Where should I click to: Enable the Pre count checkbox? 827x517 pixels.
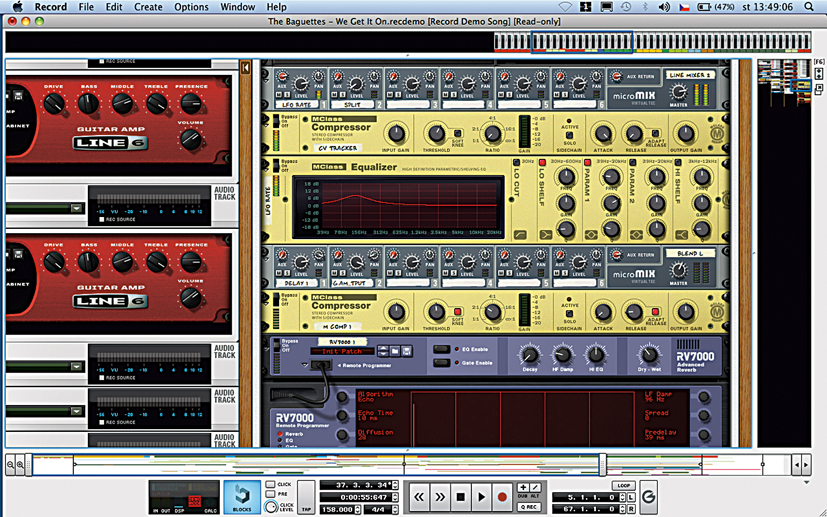coord(271,494)
